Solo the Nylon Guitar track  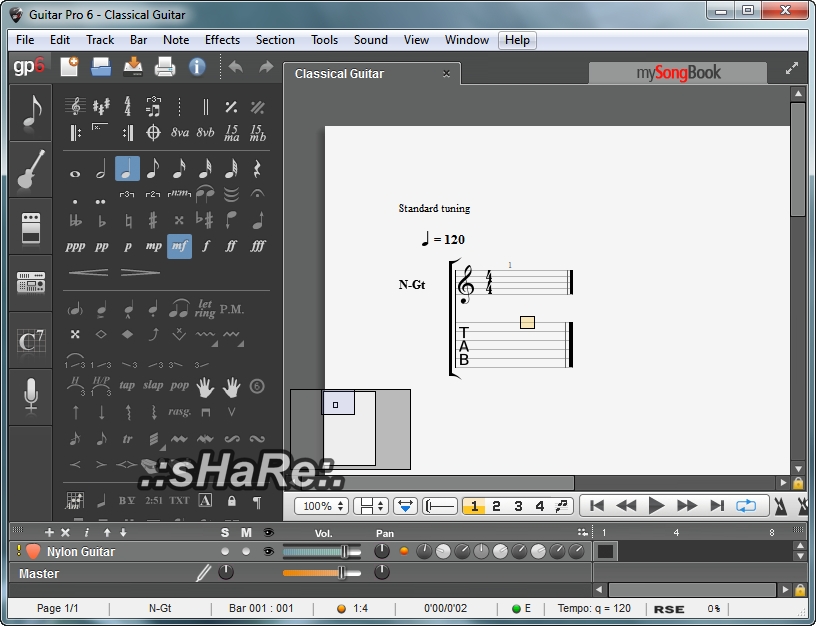225,551
